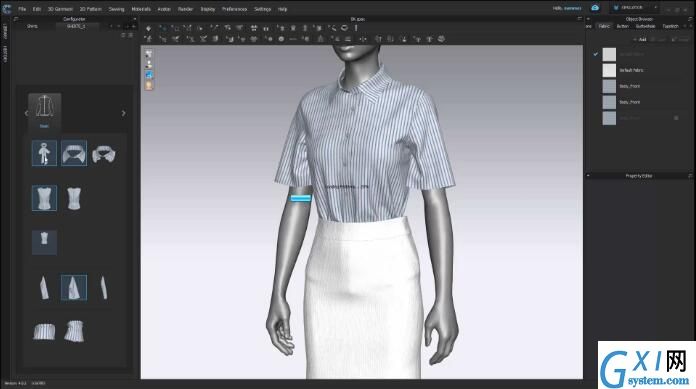
Task: Select the flared hem style thumbnail
Action: [74, 331]
